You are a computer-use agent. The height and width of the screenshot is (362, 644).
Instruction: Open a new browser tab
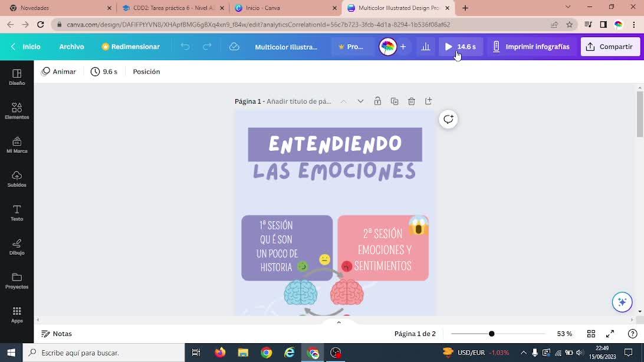pyautogui.click(x=465, y=8)
